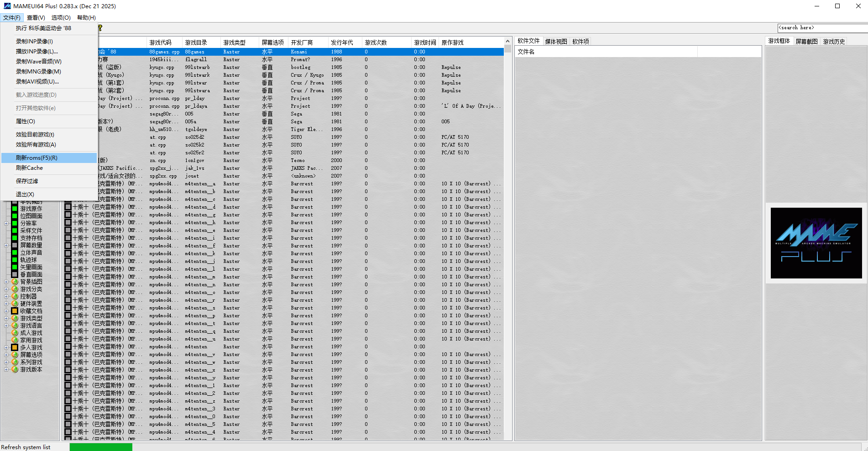This screenshot has width=868, height=451.
Task: Select the 多人游戏 folder icon
Action: pyautogui.click(x=15, y=347)
